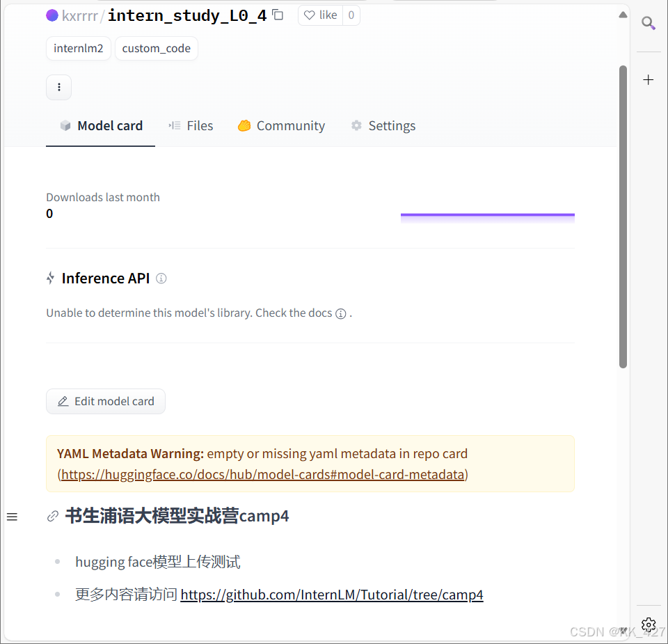Copy the model name intern_study_L0_4
Viewport: 668px width, 644px height.
pyautogui.click(x=278, y=15)
